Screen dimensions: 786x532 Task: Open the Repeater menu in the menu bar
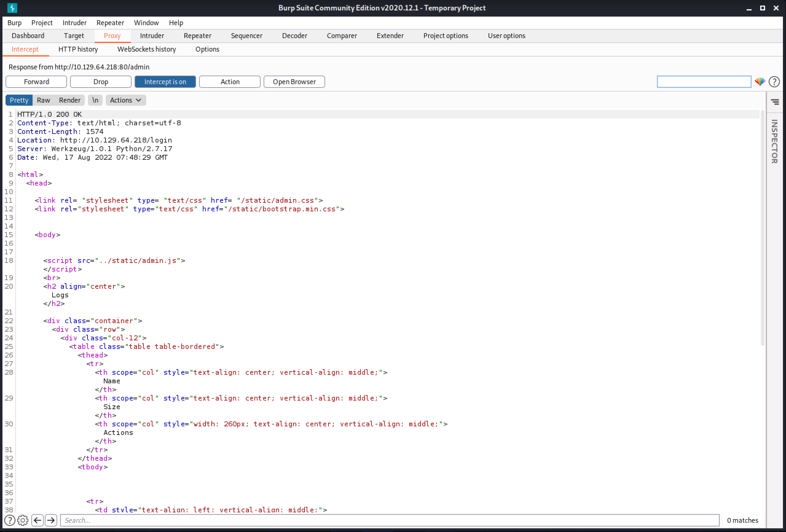[x=110, y=23]
